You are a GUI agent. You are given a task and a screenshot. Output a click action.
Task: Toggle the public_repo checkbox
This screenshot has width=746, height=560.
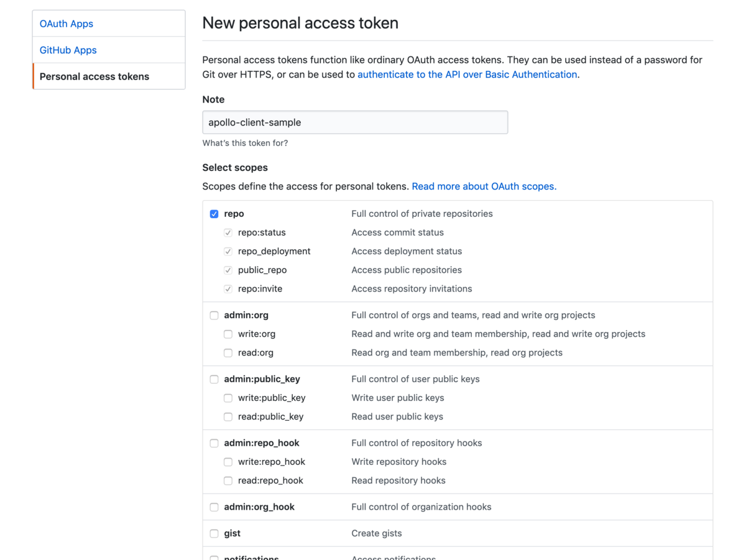228,270
